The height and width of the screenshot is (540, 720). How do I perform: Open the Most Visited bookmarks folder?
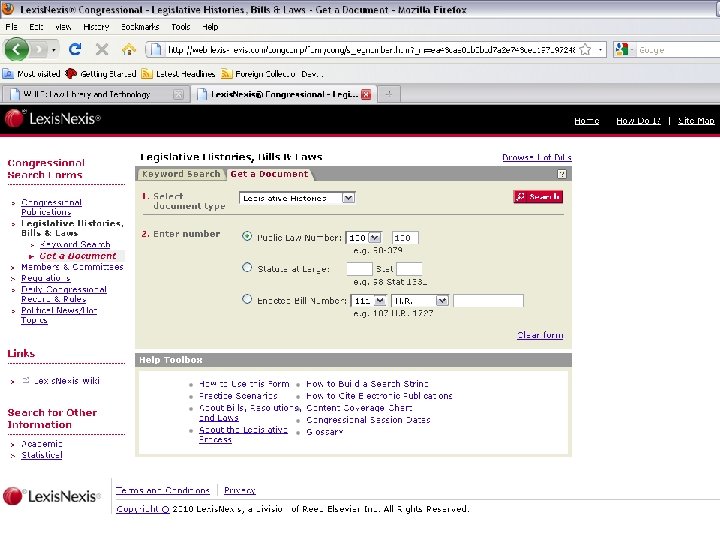pyautogui.click(x=32, y=73)
